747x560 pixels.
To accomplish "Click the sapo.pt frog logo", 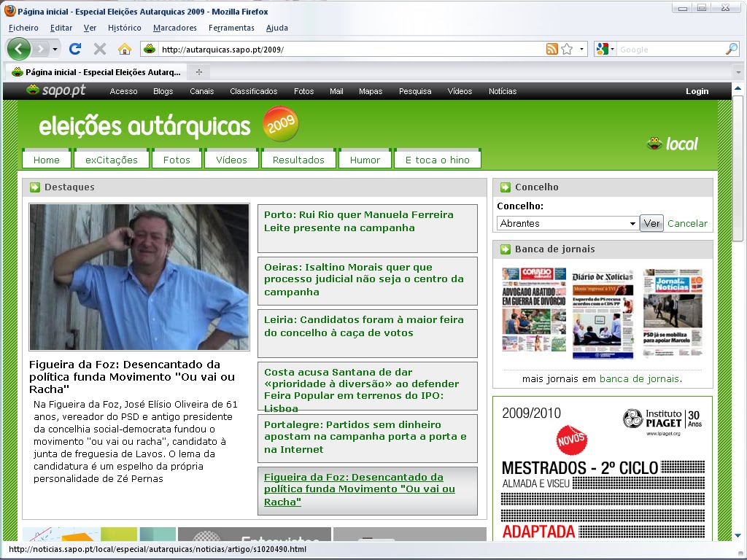I will [x=56, y=90].
